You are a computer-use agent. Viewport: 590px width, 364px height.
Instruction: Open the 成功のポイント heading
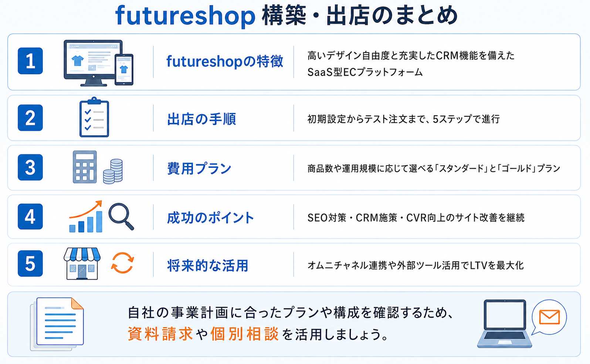pos(210,218)
